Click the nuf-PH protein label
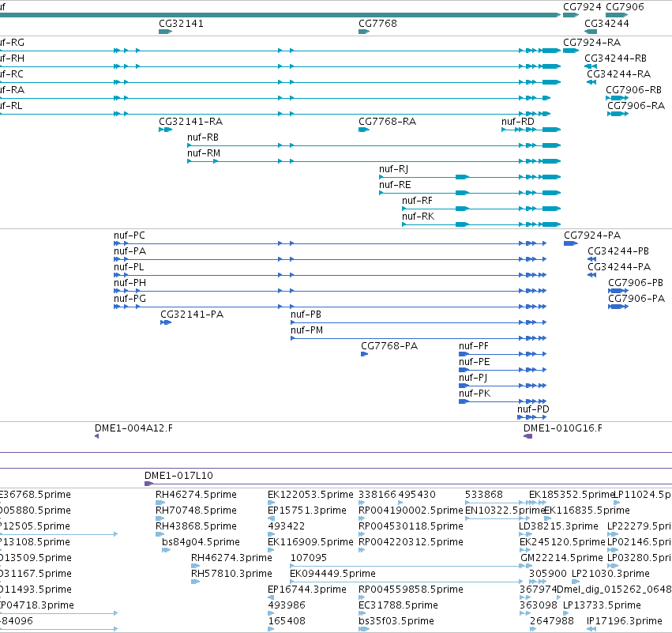This screenshot has width=672, height=633. click(x=130, y=284)
